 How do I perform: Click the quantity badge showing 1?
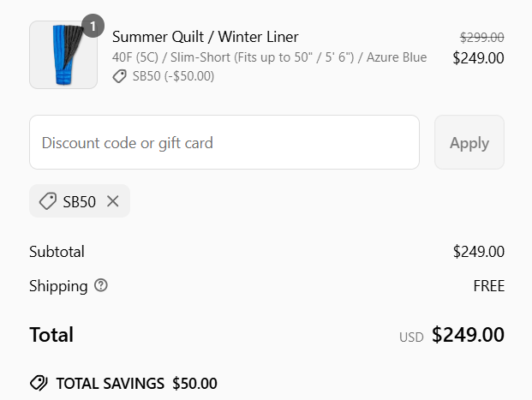tap(93, 26)
